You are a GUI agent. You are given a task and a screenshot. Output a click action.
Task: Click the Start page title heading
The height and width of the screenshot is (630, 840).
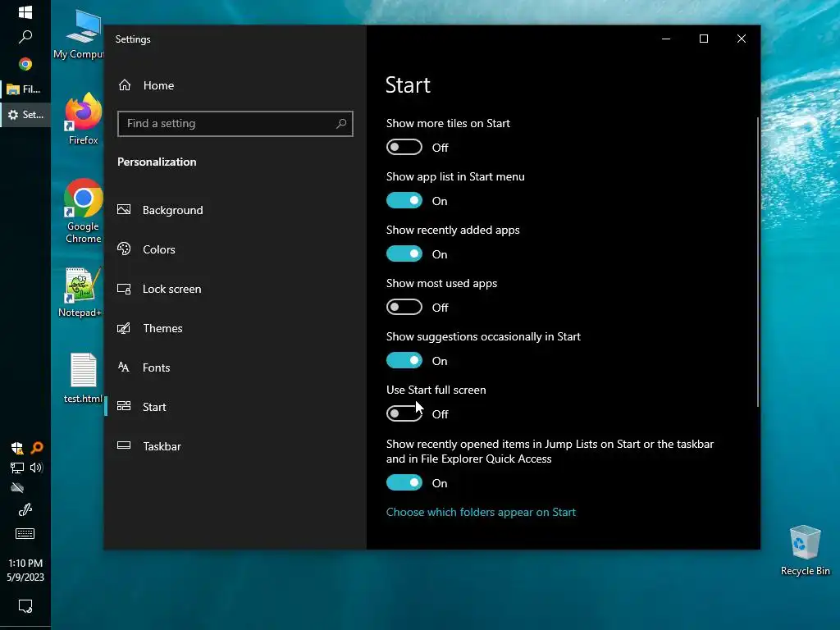tap(408, 85)
